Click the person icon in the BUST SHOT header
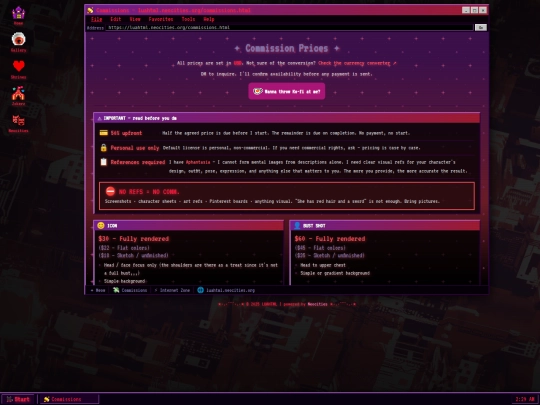 297,226
